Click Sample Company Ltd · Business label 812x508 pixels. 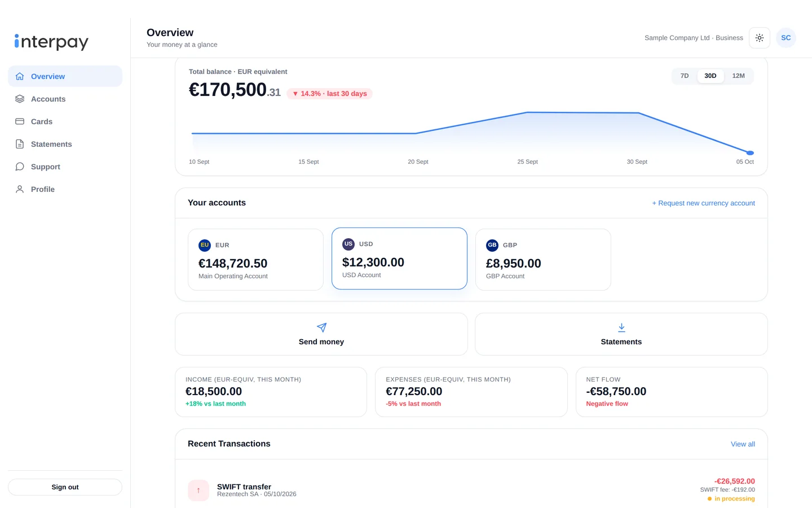tap(694, 38)
